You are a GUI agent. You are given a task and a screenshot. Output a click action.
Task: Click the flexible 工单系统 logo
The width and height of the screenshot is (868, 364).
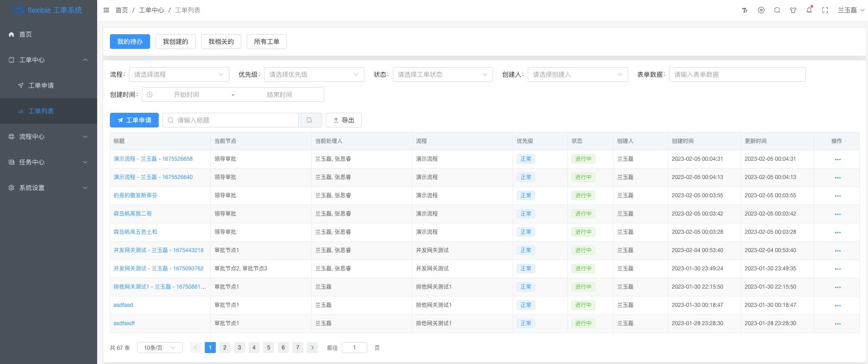47,10
